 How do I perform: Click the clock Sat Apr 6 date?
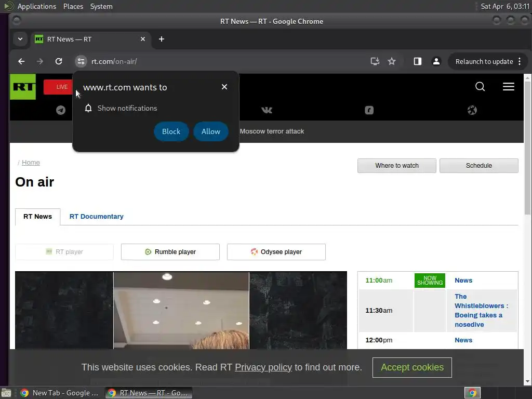click(x=505, y=6)
